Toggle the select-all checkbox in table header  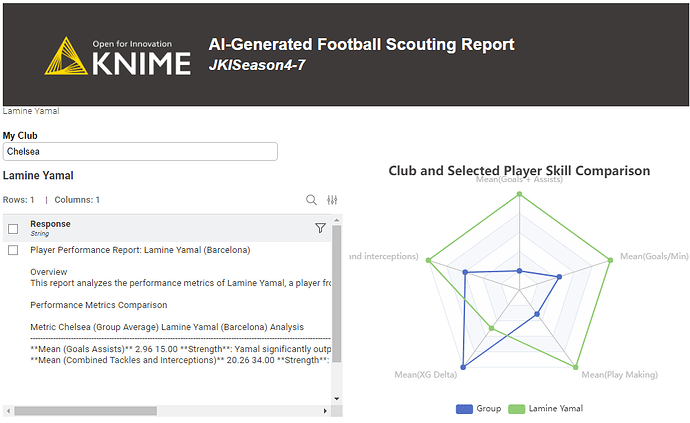13,229
